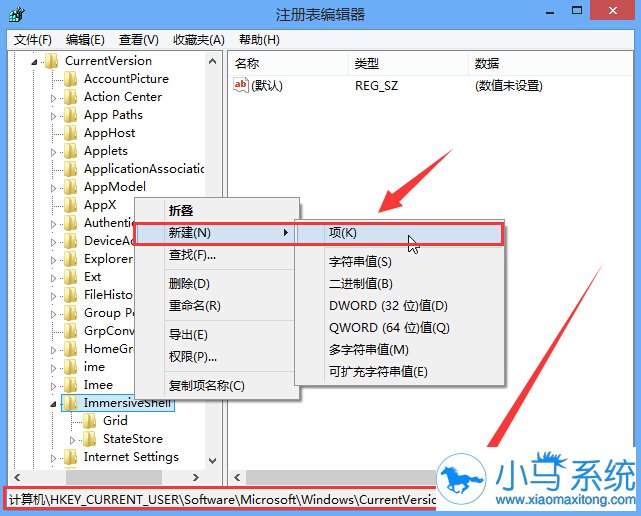641x516 pixels.
Task: Click the ab string icon of (默认) value
Action: 240,85
